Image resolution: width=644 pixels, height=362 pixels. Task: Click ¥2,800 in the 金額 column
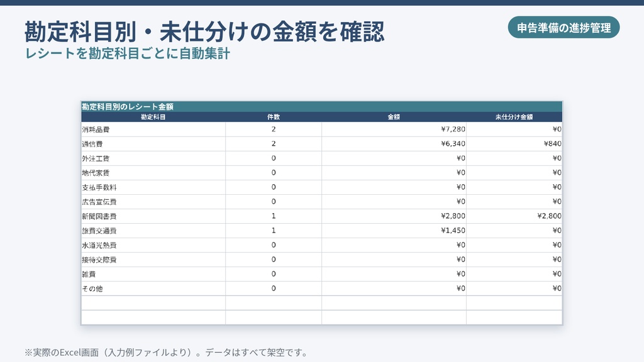click(x=394, y=216)
